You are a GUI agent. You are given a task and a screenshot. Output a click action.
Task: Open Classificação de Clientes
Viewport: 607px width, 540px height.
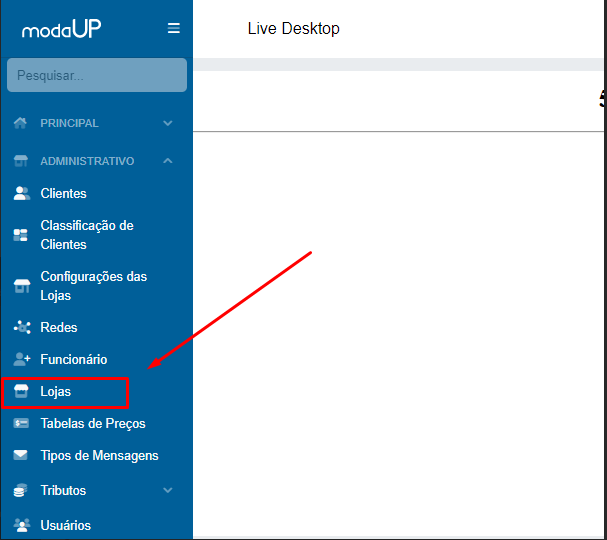87,235
